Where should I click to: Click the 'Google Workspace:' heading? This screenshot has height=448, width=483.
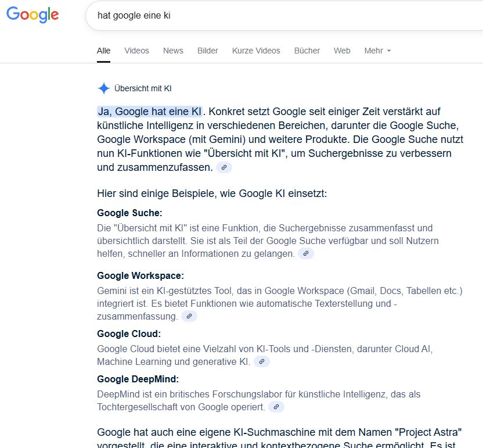[x=140, y=275]
